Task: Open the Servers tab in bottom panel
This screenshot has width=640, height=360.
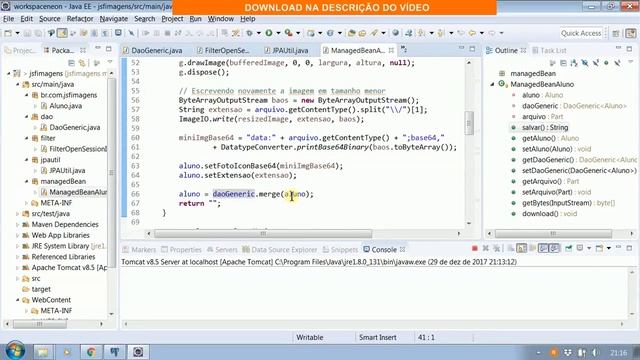Action: (222, 249)
